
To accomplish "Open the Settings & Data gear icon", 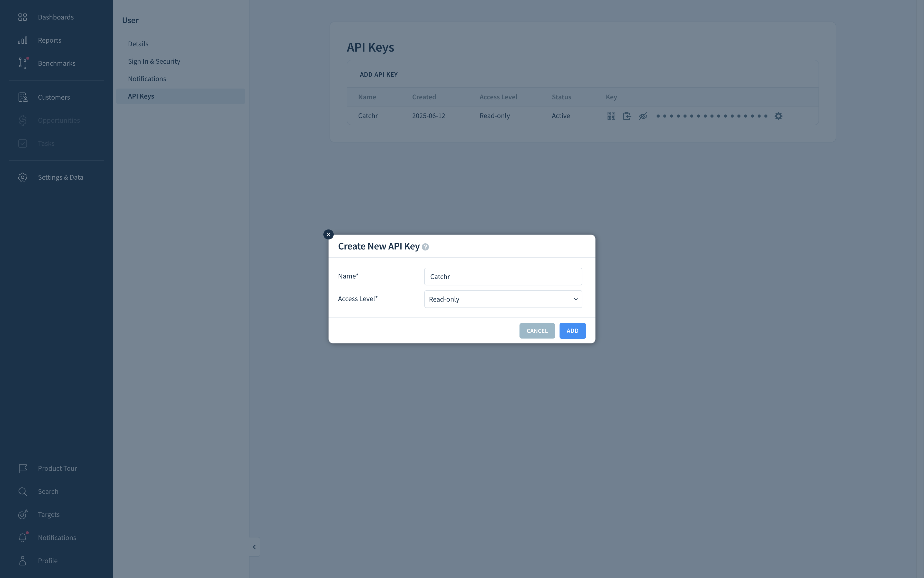I will point(23,177).
